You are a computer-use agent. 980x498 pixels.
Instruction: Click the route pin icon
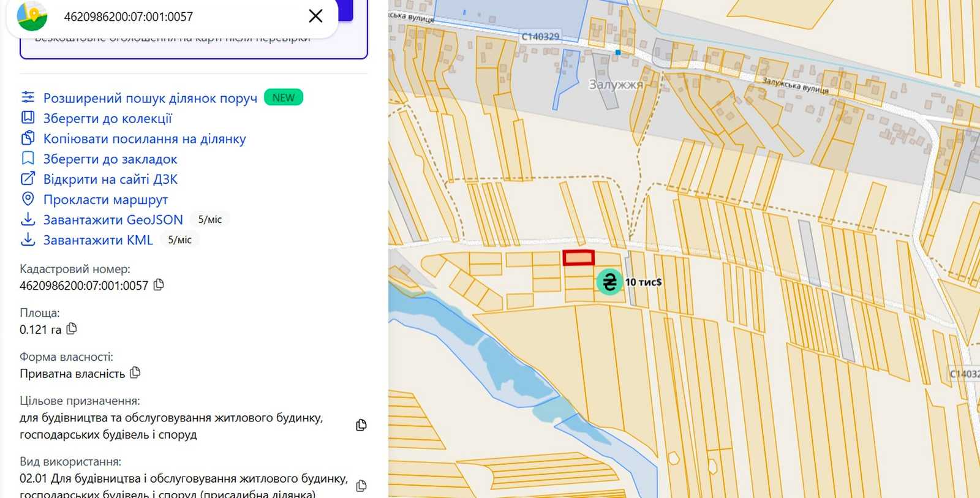[28, 198]
